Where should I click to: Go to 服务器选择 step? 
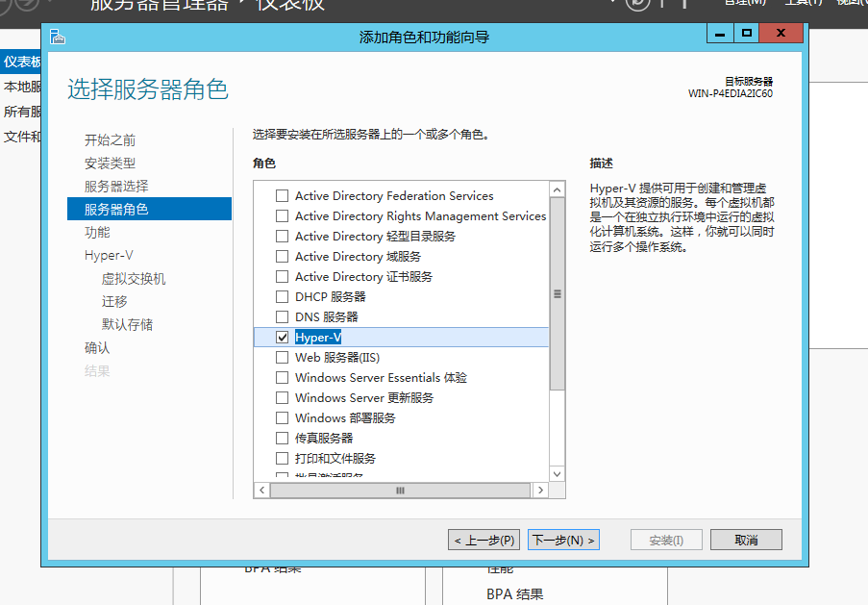pos(116,187)
